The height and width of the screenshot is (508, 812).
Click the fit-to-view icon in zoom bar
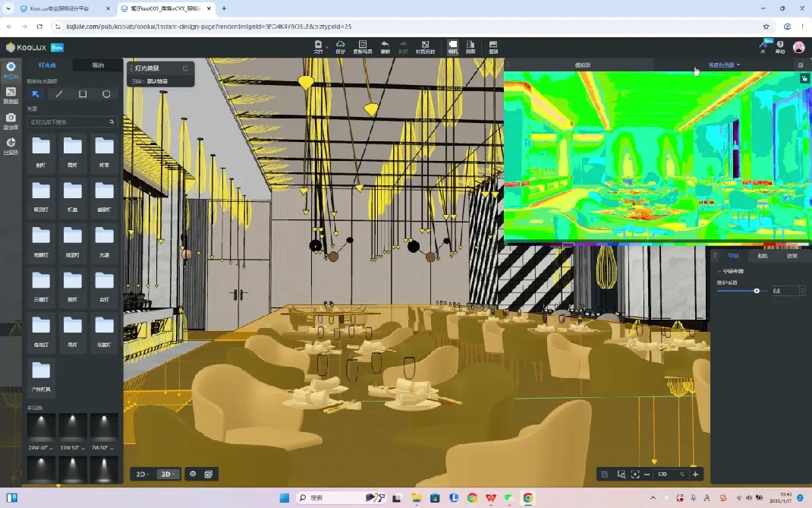point(635,474)
